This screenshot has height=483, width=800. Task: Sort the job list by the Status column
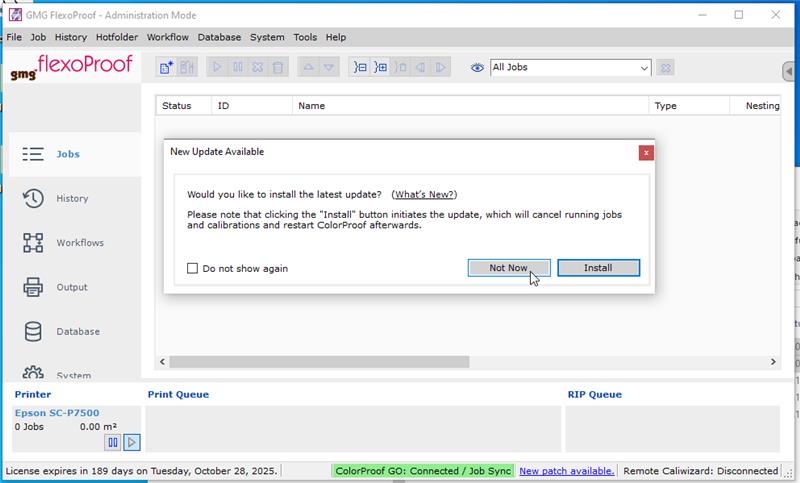click(x=184, y=106)
